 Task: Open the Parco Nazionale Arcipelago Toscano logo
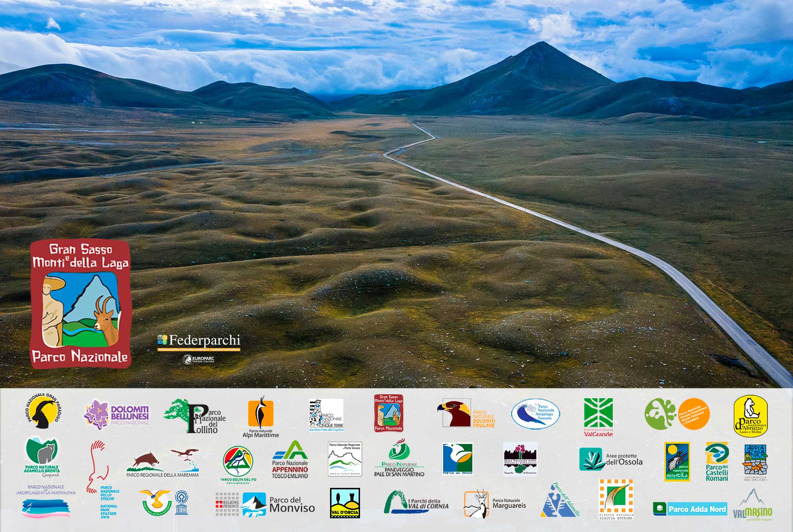535,414
